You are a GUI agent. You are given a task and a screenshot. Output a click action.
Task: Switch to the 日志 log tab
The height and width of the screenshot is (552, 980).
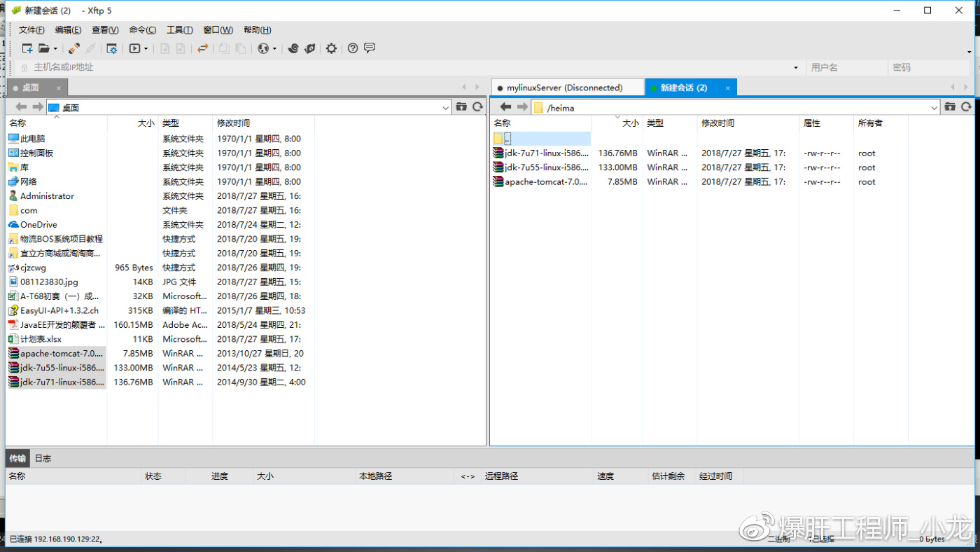tap(43, 458)
